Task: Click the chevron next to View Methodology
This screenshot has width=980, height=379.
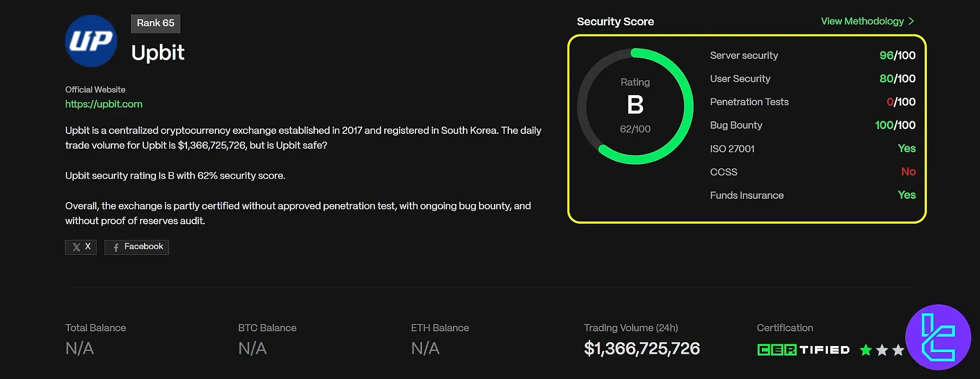Action: pos(911,21)
